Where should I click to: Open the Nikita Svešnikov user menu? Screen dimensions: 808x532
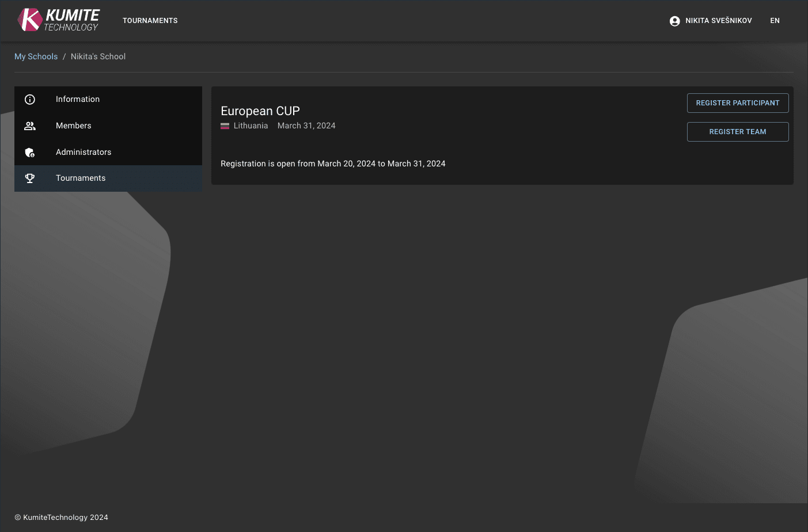click(x=718, y=21)
